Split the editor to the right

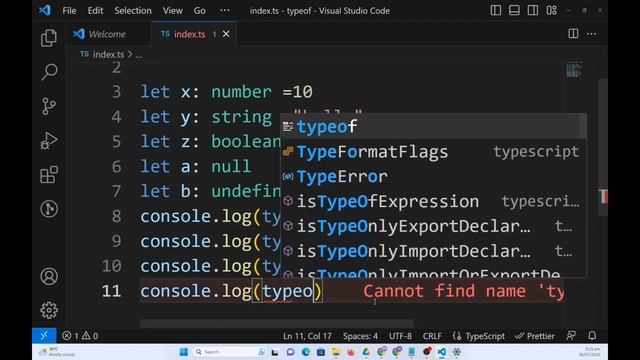pyautogui.click(x=573, y=33)
